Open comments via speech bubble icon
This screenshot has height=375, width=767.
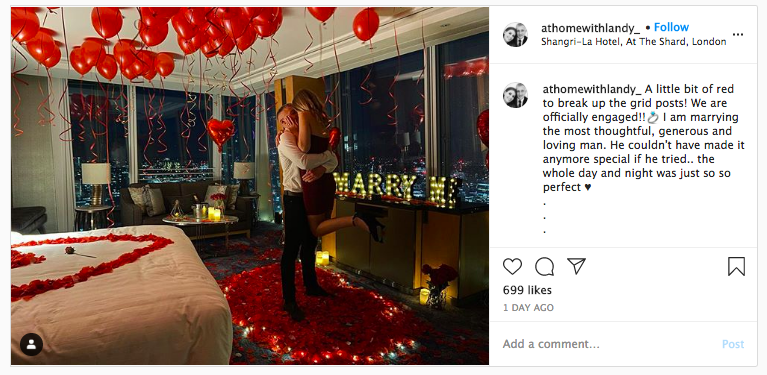coord(544,266)
